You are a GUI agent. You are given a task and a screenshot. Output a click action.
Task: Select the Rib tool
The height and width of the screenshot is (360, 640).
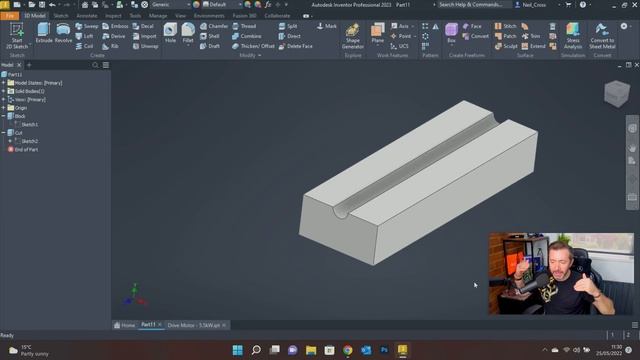[x=111, y=46]
